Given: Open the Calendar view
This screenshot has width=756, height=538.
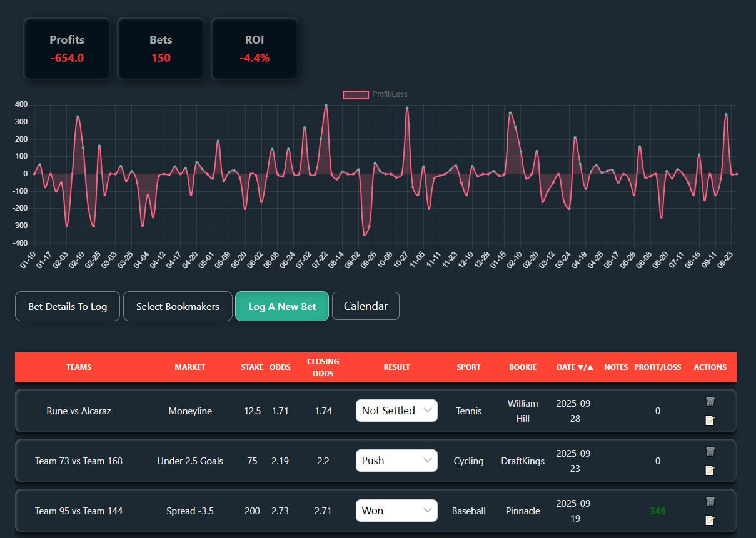Looking at the screenshot, I should tap(365, 306).
